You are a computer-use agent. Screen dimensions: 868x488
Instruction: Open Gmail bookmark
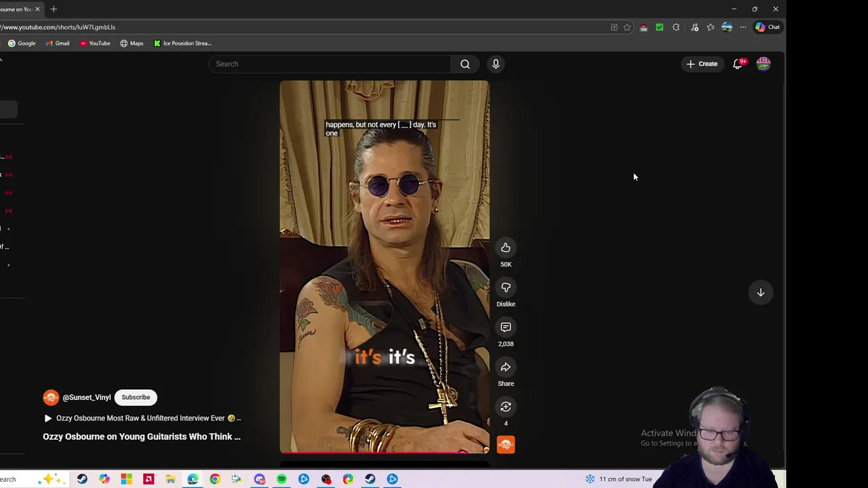click(58, 43)
